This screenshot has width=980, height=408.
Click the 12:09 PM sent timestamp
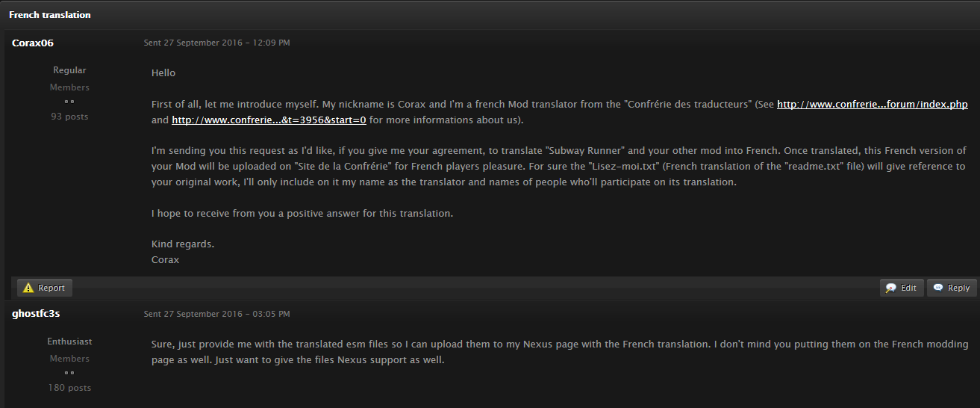[217, 43]
